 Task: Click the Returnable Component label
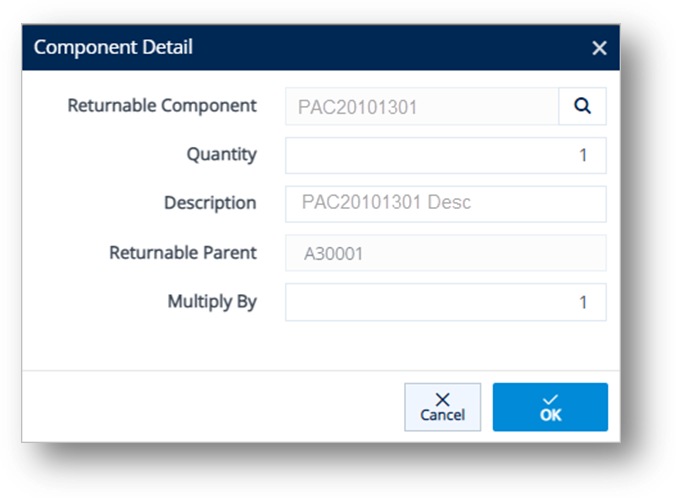pos(162,106)
